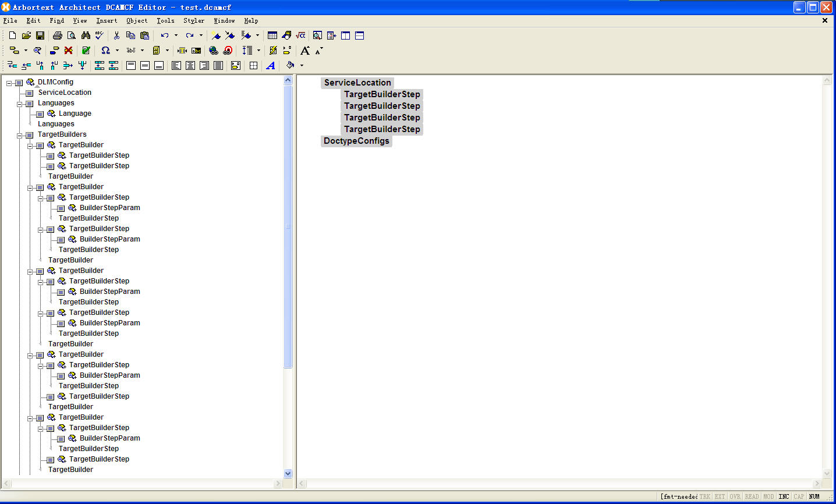The width and height of the screenshot is (836, 504).
Task: Click the clipboard Paste icon
Action: (x=144, y=36)
